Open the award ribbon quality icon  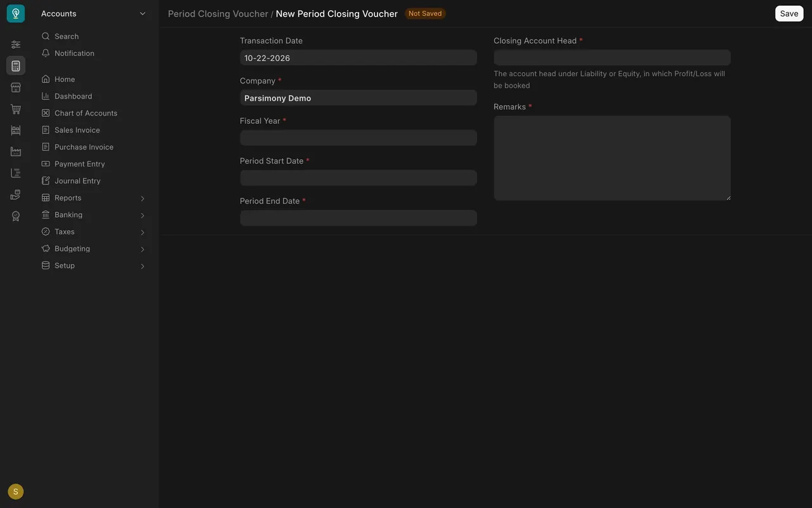16,216
